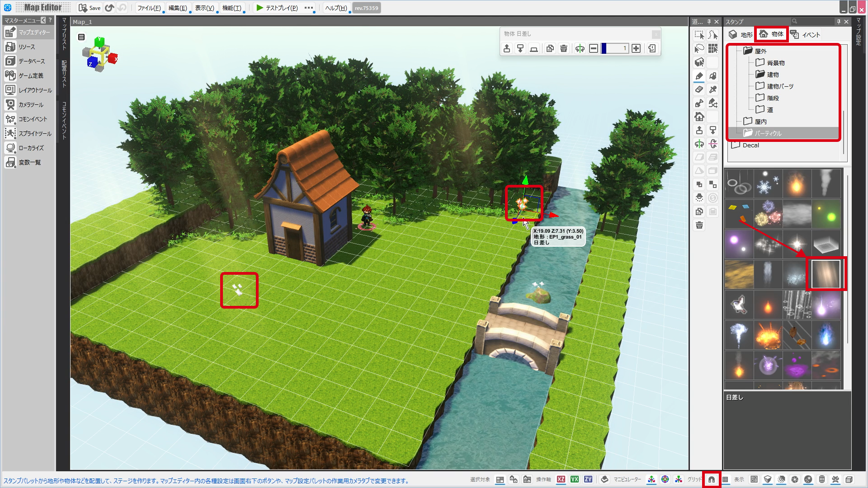Image resolution: width=868 pixels, height=488 pixels.
Task: Toggle the XZ operation axis
Action: [561, 479]
